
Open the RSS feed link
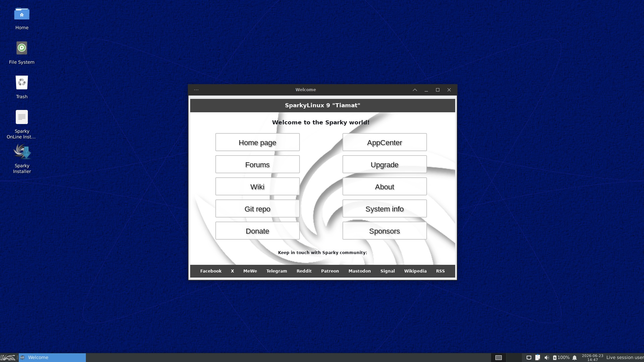(x=440, y=271)
